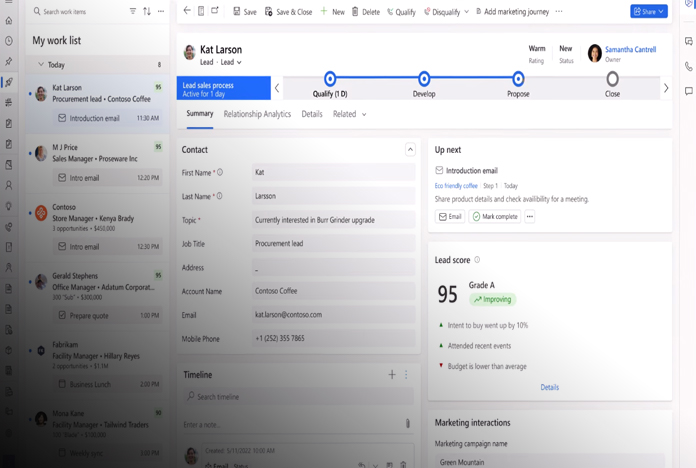Collapse the Today group

[41, 64]
